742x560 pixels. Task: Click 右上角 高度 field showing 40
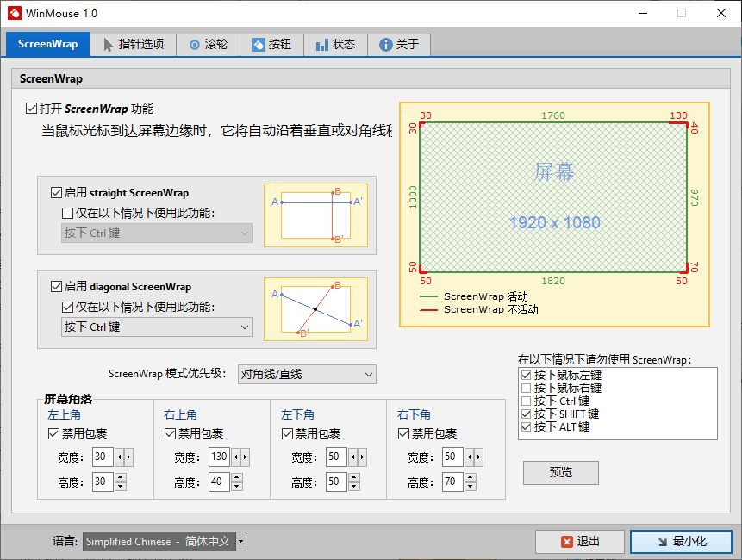pos(219,482)
